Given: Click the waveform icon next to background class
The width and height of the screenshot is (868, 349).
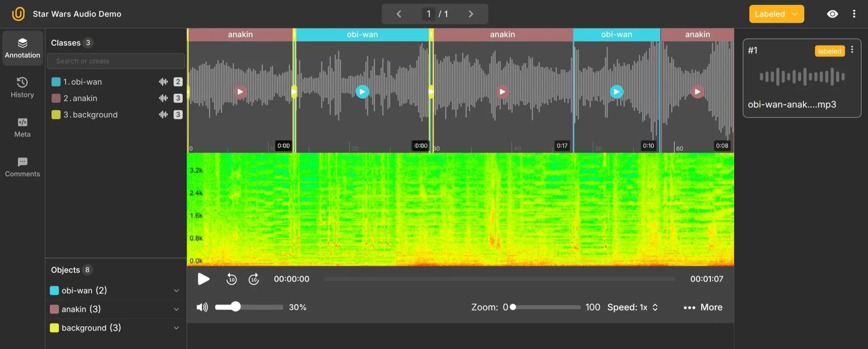Looking at the screenshot, I should [x=163, y=115].
